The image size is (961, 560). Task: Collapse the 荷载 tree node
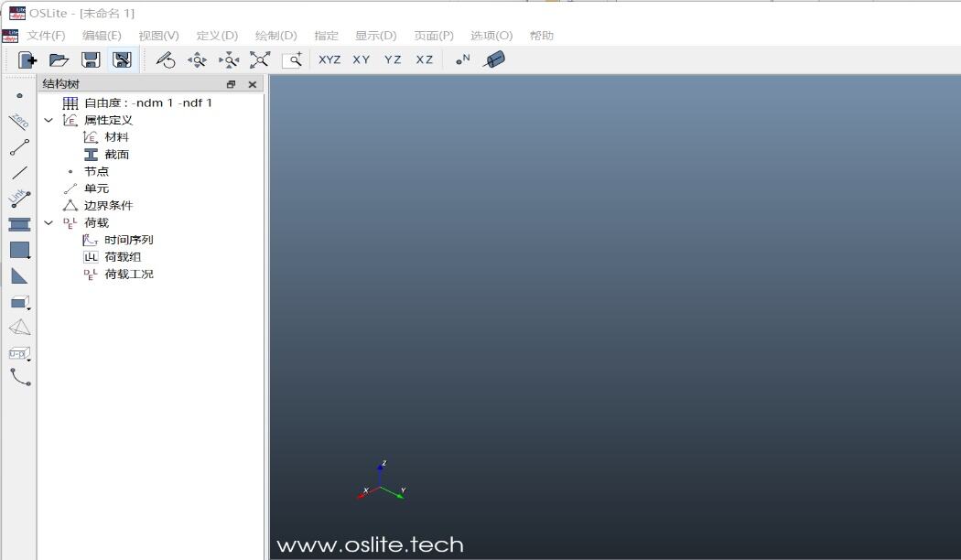tap(49, 222)
